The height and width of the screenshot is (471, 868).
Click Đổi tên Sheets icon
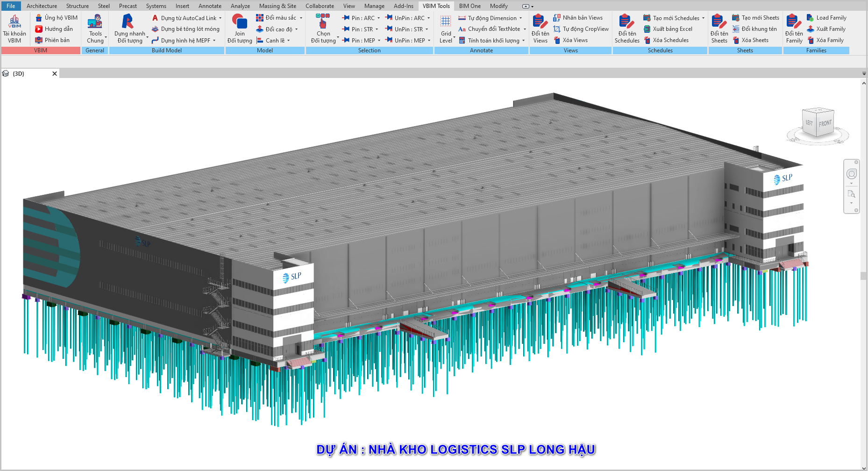tap(719, 22)
